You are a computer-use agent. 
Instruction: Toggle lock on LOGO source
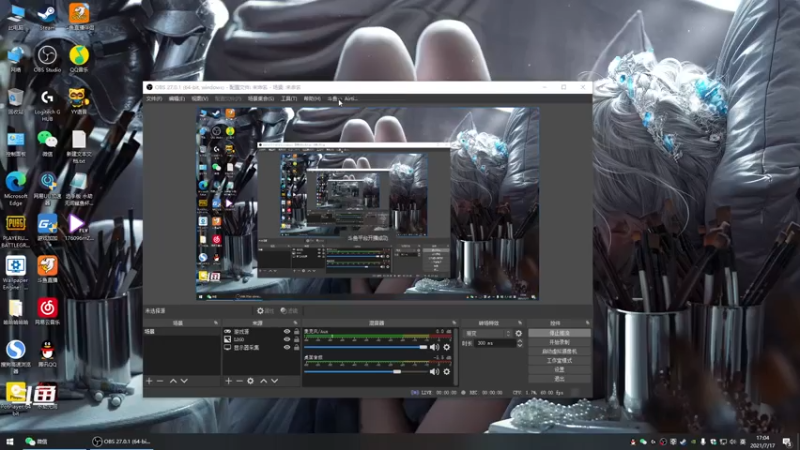click(296, 339)
